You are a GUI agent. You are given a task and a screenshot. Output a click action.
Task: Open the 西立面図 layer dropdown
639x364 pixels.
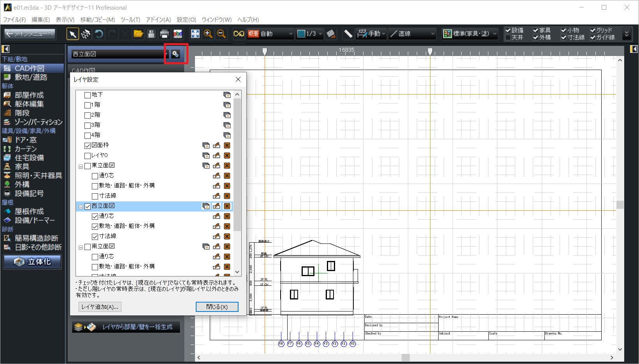click(x=166, y=54)
